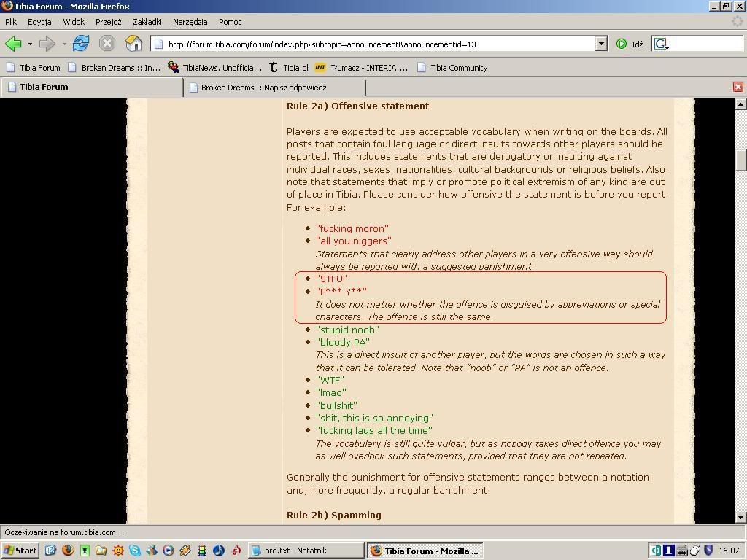This screenshot has height=560, width=747.
Task: Open the folder quick launch icon
Action: click(x=101, y=551)
